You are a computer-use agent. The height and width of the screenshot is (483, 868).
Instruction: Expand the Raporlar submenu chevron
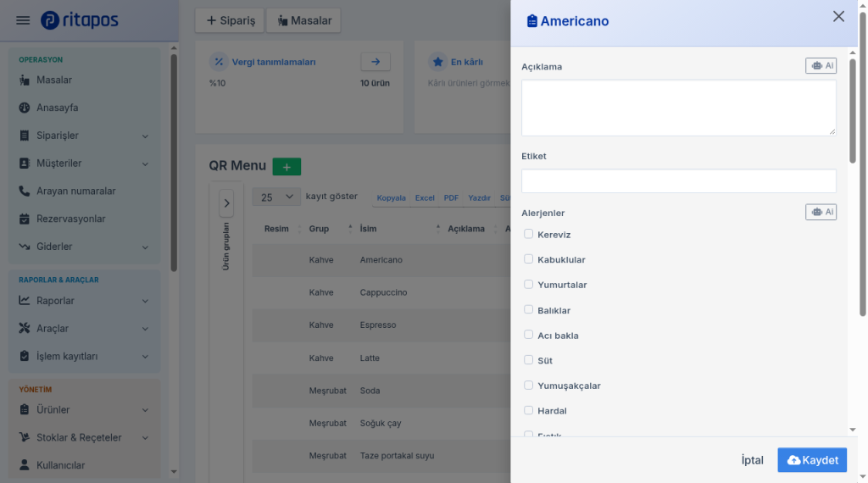click(145, 301)
